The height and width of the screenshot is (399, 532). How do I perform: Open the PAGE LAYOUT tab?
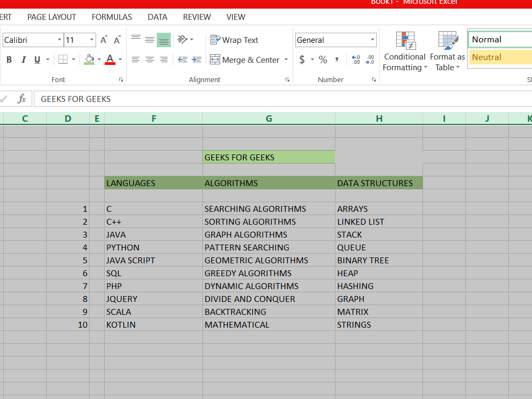[52, 17]
